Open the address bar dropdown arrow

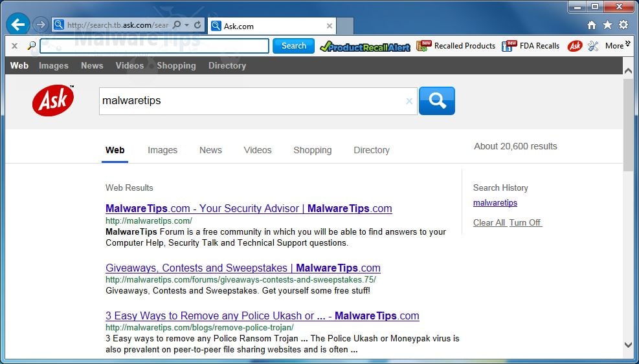point(186,25)
